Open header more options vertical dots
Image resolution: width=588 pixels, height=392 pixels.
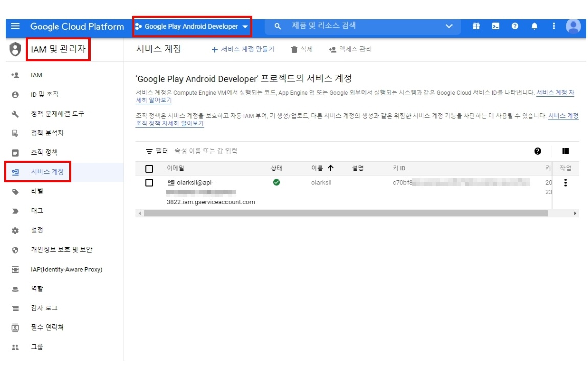coord(553,26)
